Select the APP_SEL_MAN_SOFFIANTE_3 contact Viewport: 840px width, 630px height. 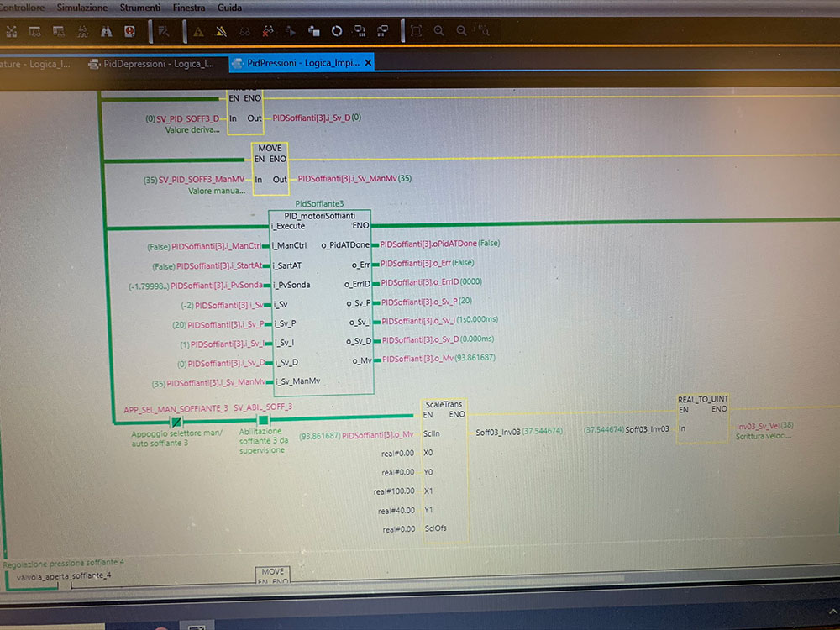176,419
